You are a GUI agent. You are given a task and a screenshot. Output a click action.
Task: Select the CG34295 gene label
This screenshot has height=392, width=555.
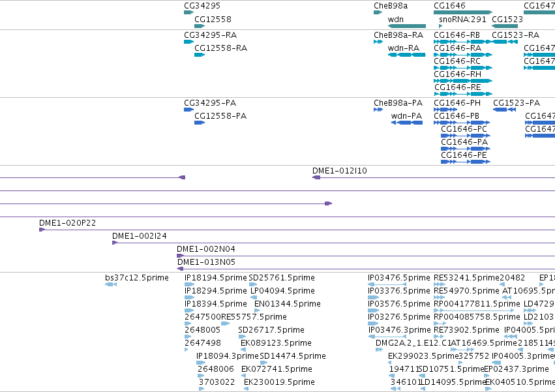click(x=202, y=6)
